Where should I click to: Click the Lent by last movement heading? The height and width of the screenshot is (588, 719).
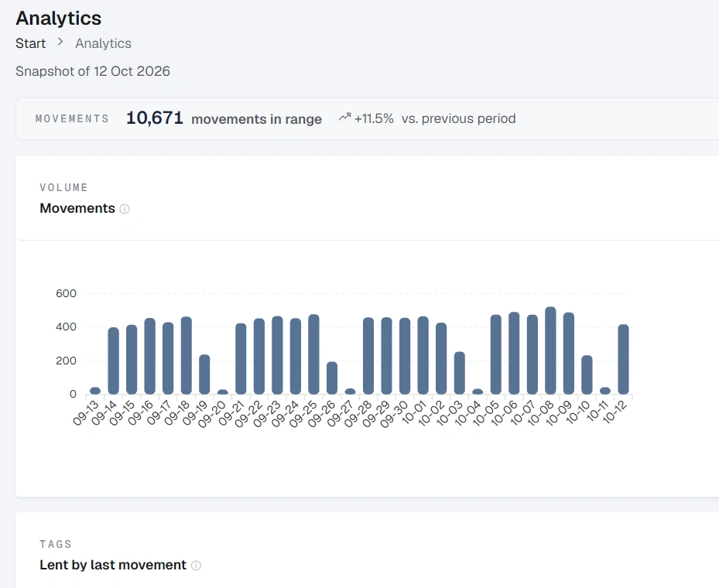click(x=113, y=565)
